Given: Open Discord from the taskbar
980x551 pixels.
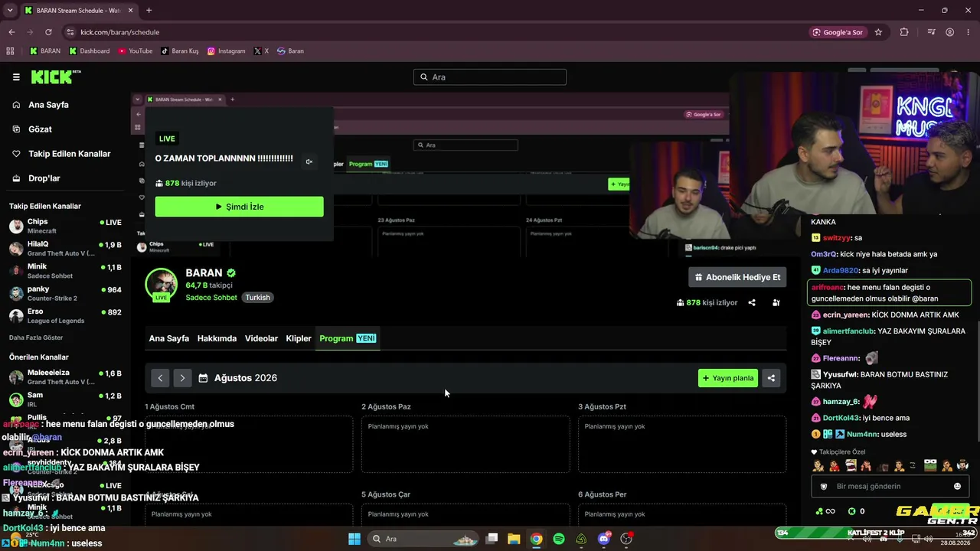Looking at the screenshot, I should tap(604, 539).
